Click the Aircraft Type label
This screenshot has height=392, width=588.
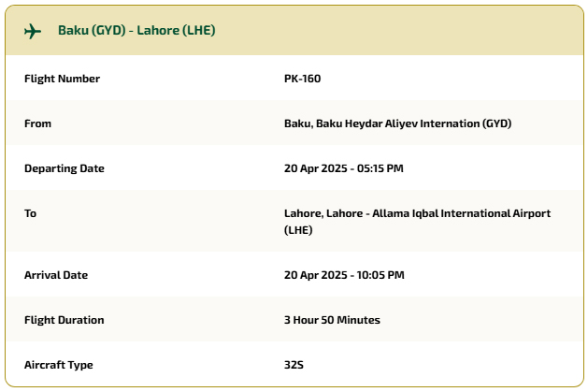(59, 365)
